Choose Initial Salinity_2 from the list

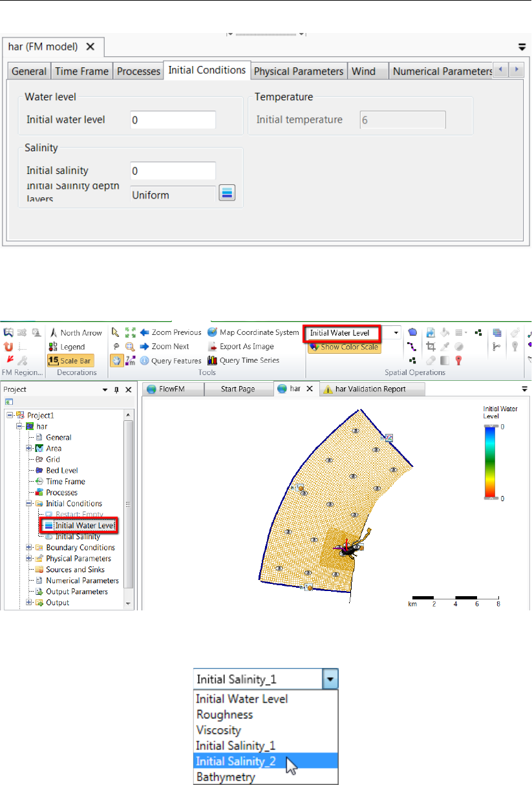coord(266,761)
